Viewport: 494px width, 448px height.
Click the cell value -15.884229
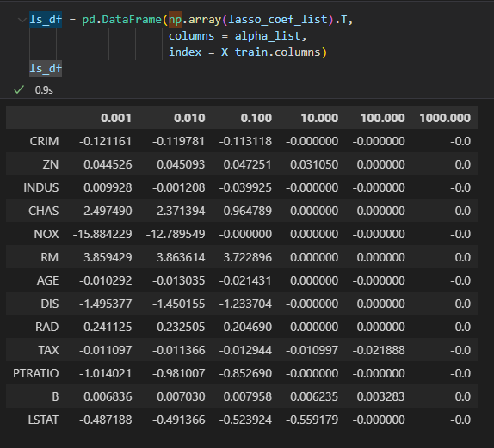click(x=102, y=234)
